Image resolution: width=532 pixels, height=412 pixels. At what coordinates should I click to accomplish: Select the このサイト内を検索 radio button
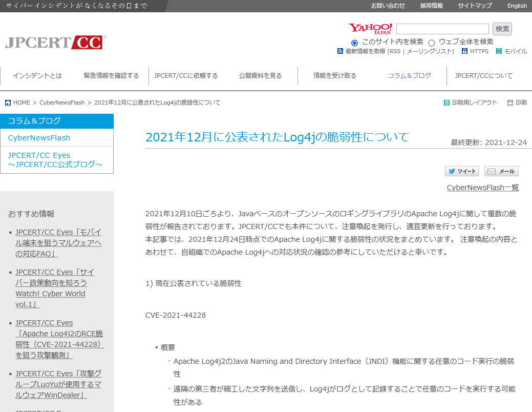354,43
